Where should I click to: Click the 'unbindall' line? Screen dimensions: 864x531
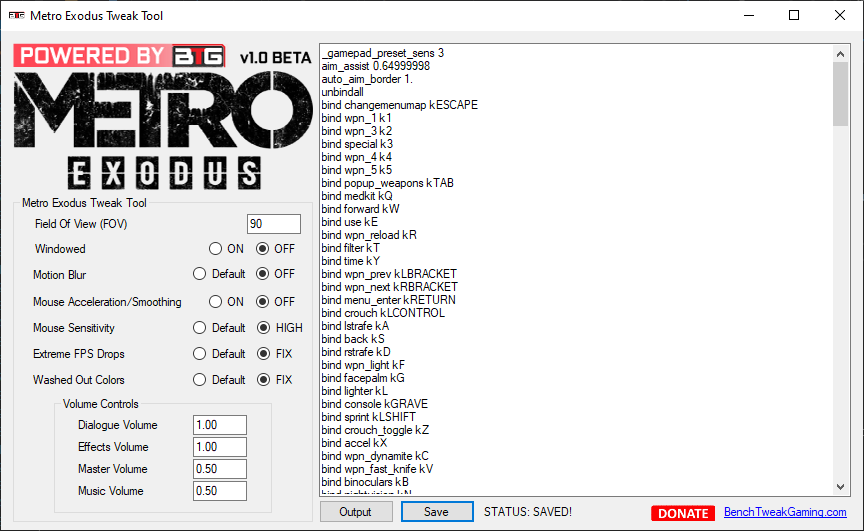343,92
